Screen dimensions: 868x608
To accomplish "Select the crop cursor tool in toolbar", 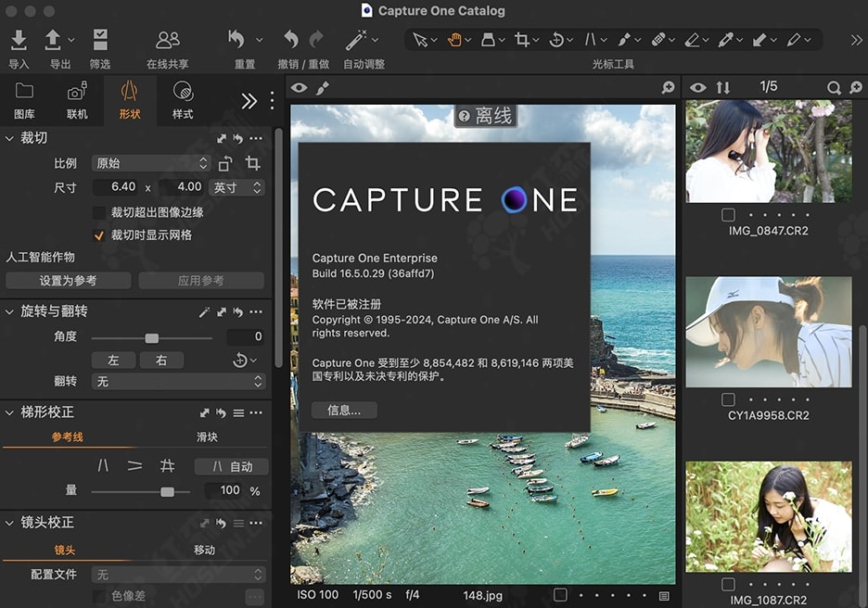I will point(522,40).
